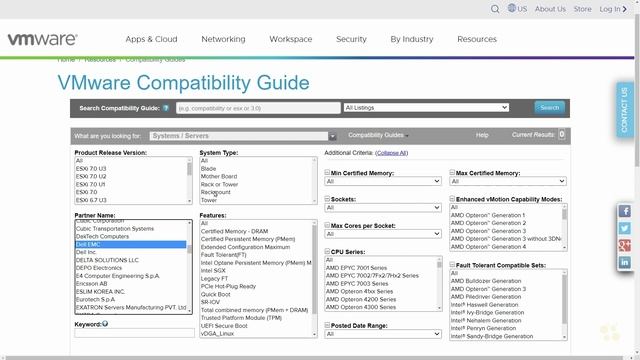Image resolution: width=640 pixels, height=360 pixels.
Task: Click the Log In link
Action: click(x=613, y=9)
